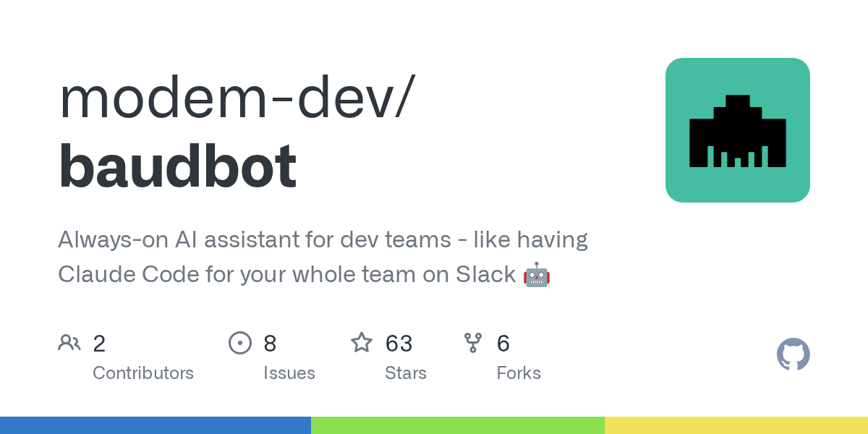Select the Issues label
The width and height of the screenshot is (868, 434).
pyautogui.click(x=289, y=373)
